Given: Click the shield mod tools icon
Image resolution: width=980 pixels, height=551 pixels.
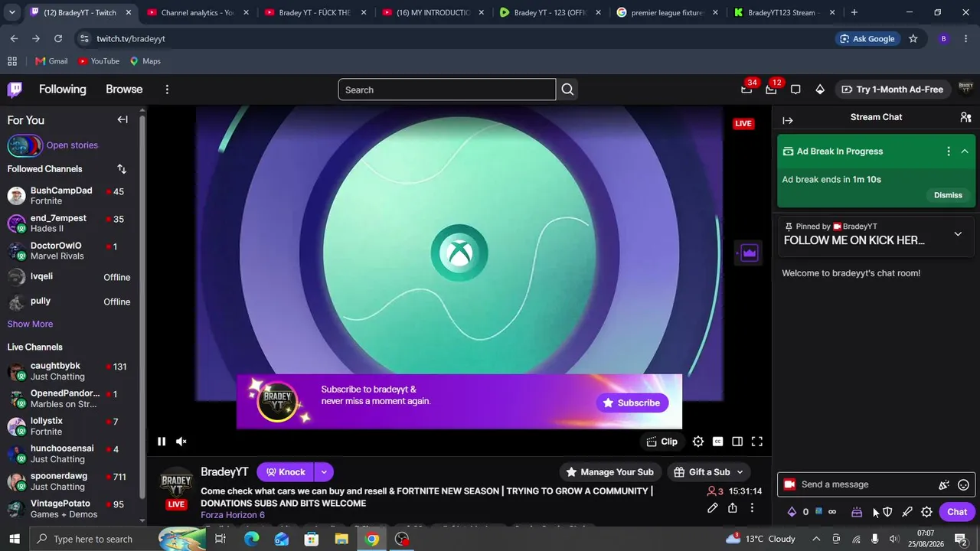Looking at the screenshot, I should [887, 512].
